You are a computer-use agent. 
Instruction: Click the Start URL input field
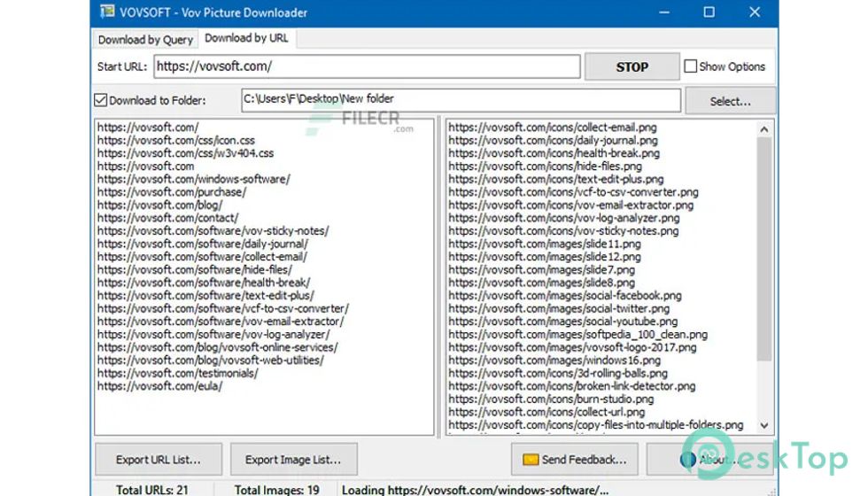367,66
